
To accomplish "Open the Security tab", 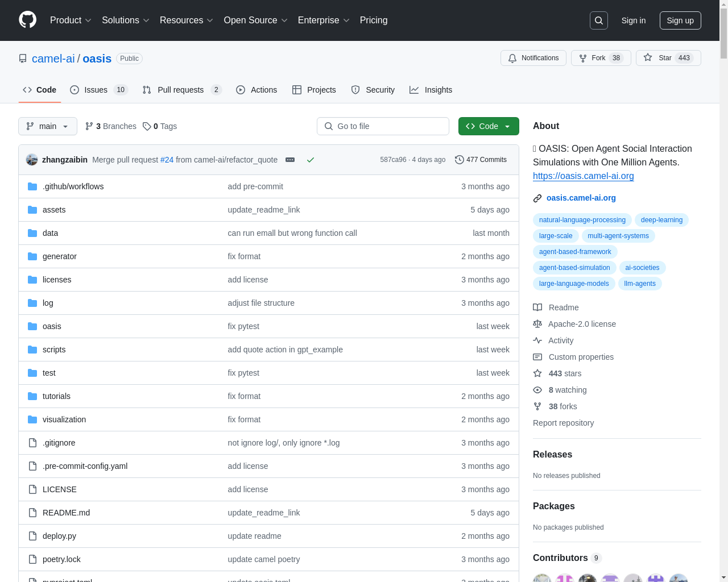I will point(373,90).
